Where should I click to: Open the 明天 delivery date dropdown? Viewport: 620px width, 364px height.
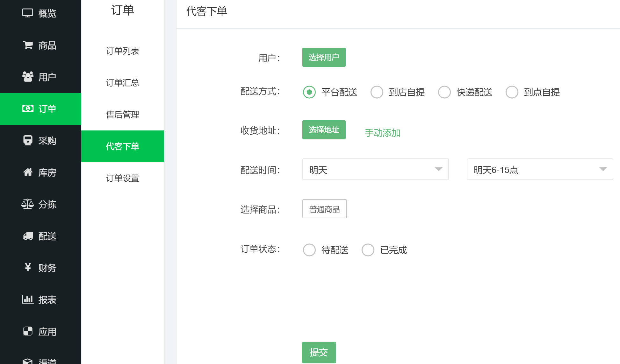pyautogui.click(x=375, y=170)
